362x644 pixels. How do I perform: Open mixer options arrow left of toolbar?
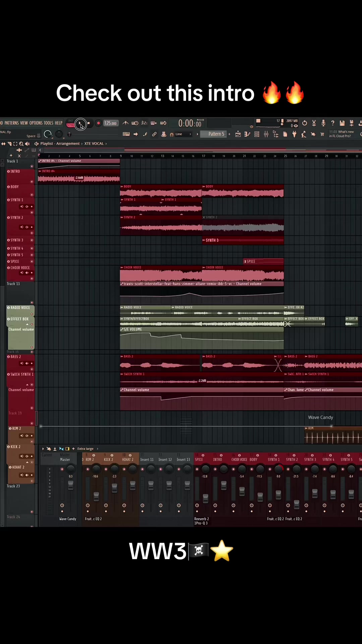click(43, 448)
